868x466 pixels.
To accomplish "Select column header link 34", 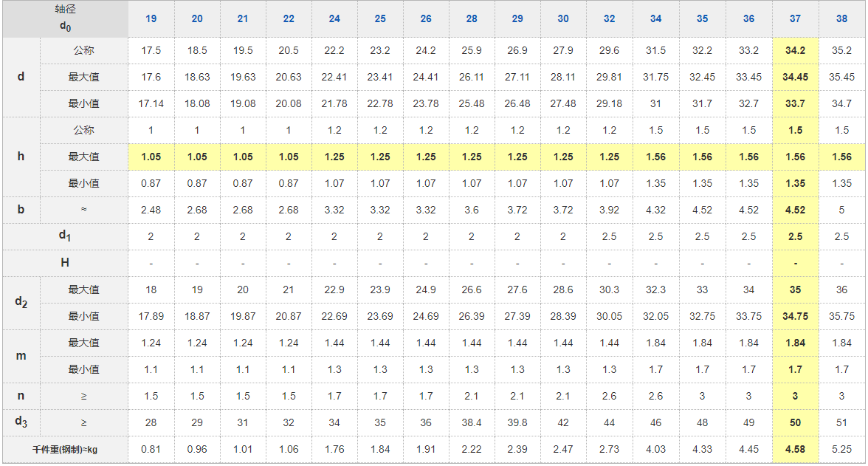I will coord(656,18).
